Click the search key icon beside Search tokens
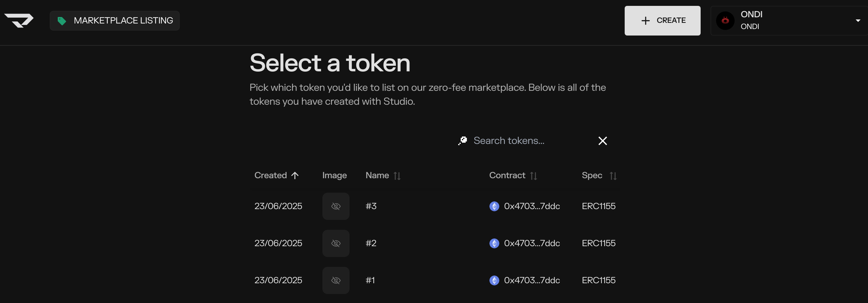The width and height of the screenshot is (868, 303). 463,141
